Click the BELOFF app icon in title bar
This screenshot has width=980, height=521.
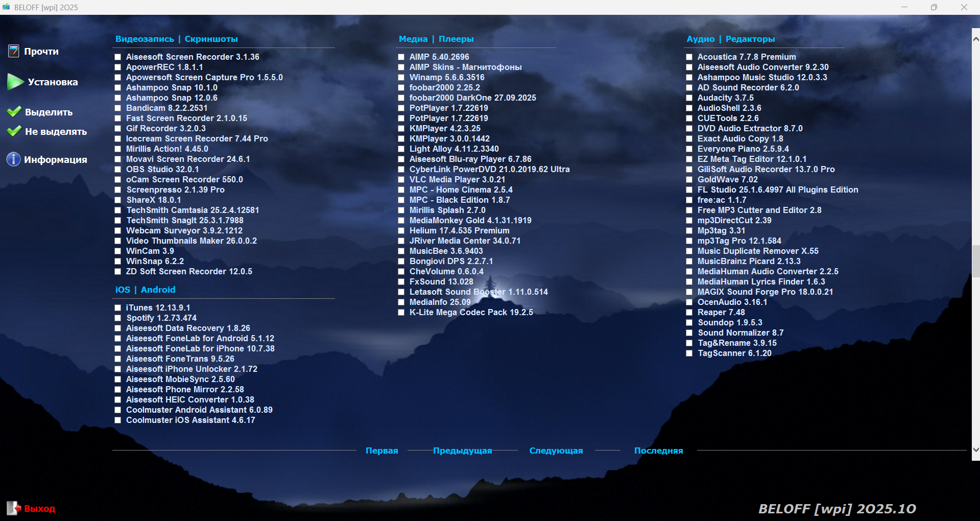tap(6, 7)
